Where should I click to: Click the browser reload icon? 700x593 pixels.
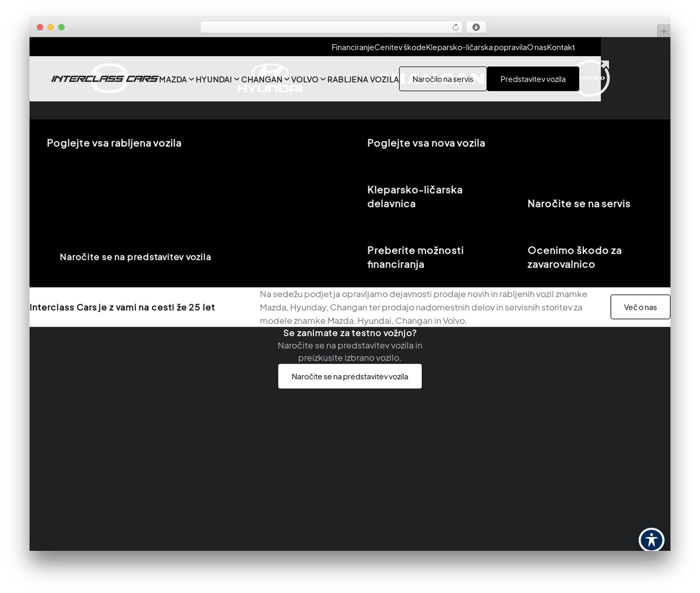point(456,27)
